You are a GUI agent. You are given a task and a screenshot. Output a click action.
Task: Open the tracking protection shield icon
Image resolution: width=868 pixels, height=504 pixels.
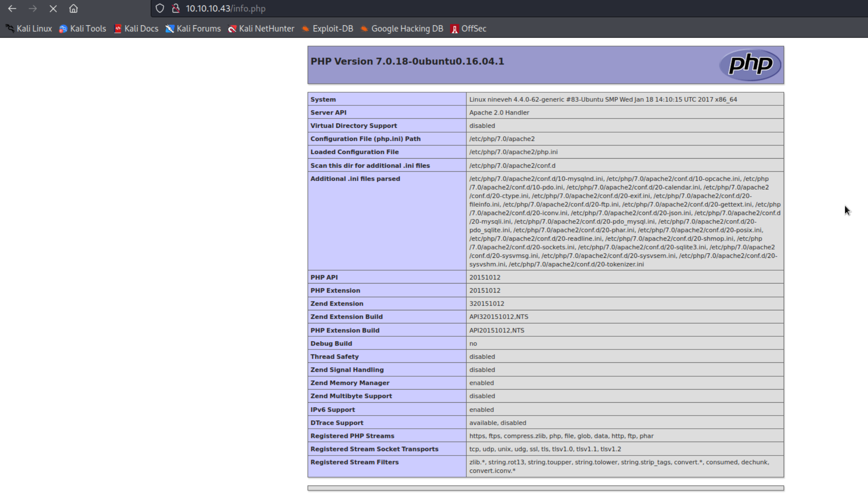click(x=160, y=8)
